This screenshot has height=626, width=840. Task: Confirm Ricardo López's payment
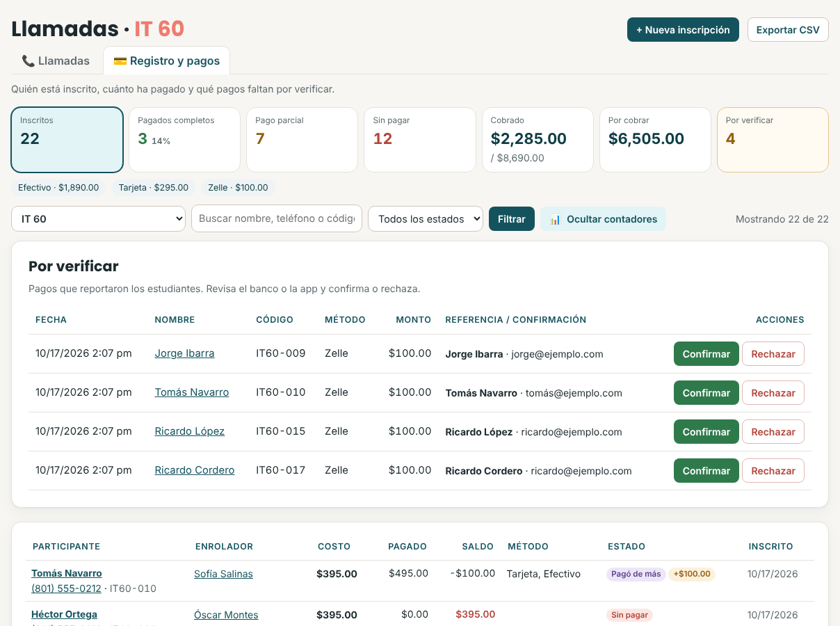pos(706,432)
